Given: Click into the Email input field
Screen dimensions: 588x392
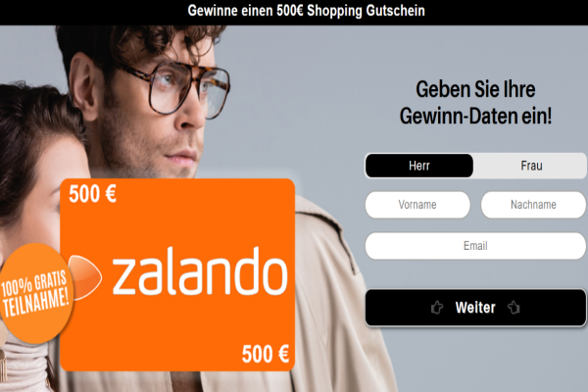Looking at the screenshot, I should pyautogui.click(x=475, y=246).
